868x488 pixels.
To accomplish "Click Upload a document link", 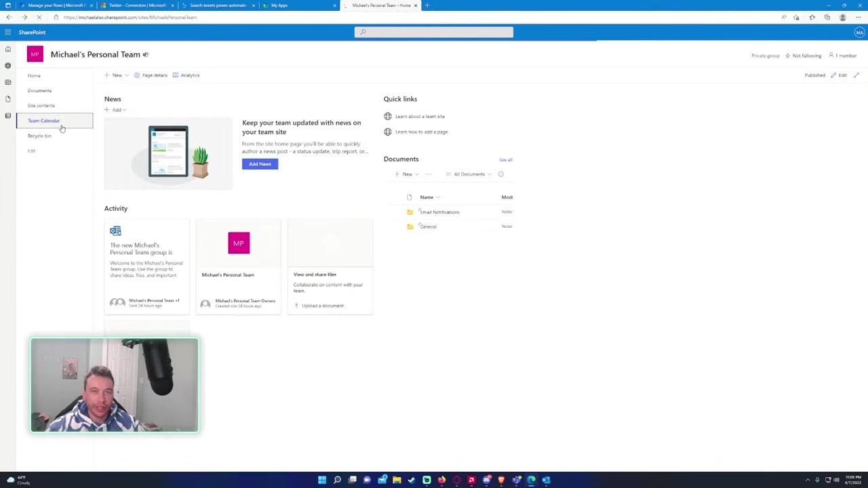I will click(x=319, y=306).
